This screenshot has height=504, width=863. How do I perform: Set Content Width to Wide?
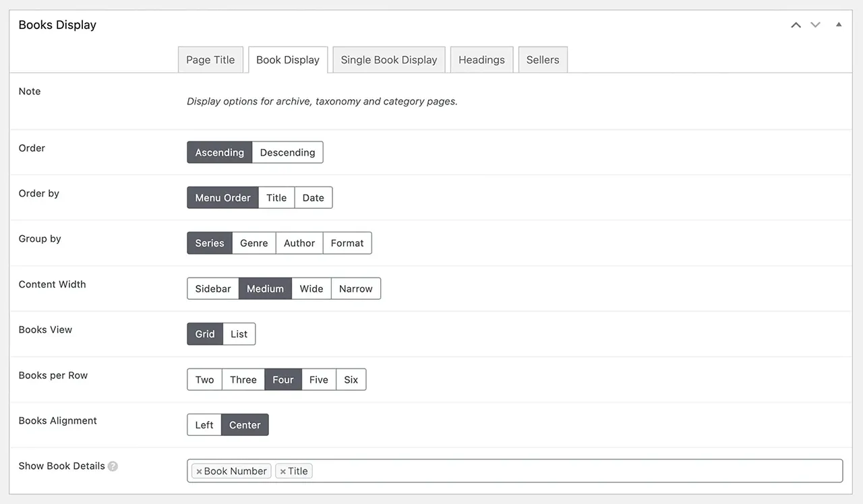point(311,288)
